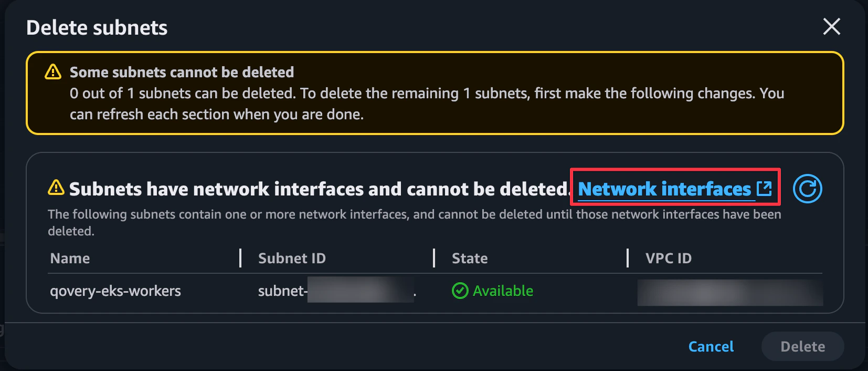Image resolution: width=868 pixels, height=371 pixels.
Task: Click the Subnet ID column header
Action: pyautogui.click(x=292, y=258)
